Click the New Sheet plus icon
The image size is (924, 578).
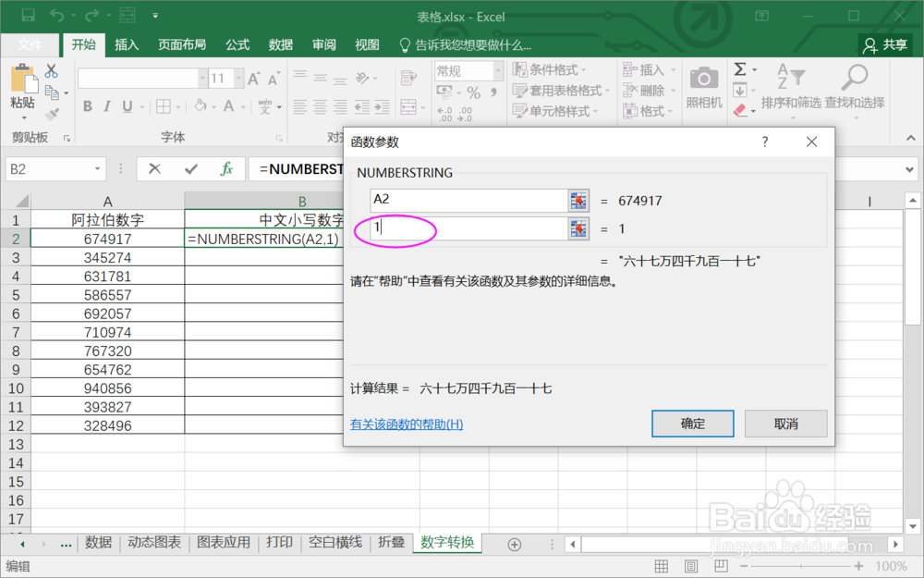pyautogui.click(x=515, y=545)
